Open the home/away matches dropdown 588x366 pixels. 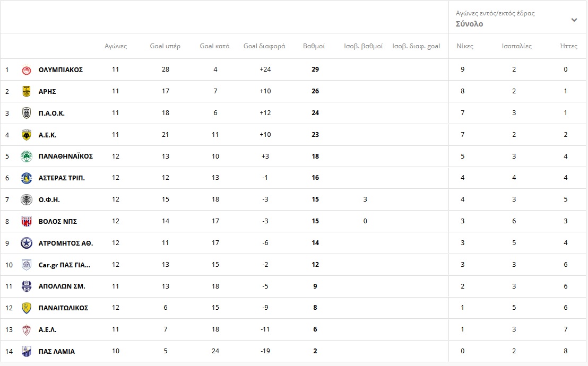point(515,19)
